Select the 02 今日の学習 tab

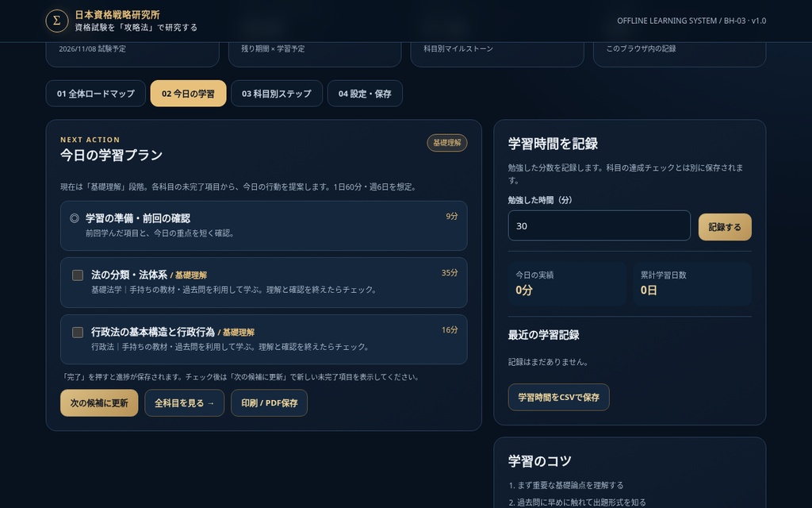[x=188, y=94]
